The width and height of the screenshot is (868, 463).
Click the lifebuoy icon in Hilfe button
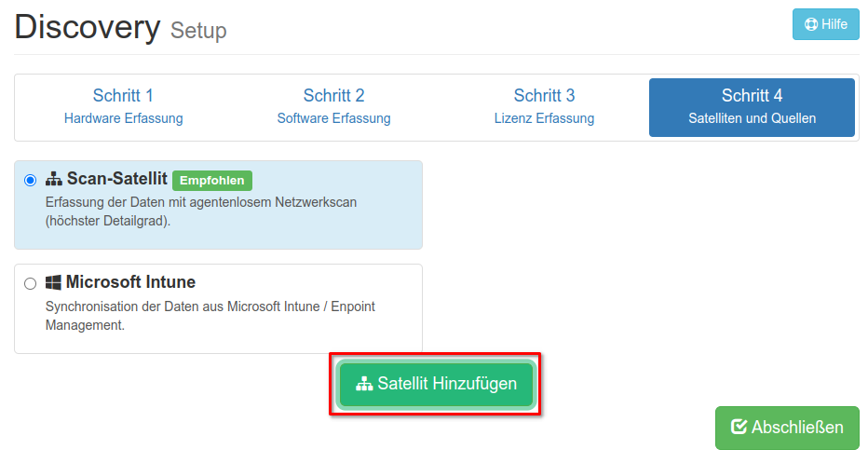tap(810, 25)
